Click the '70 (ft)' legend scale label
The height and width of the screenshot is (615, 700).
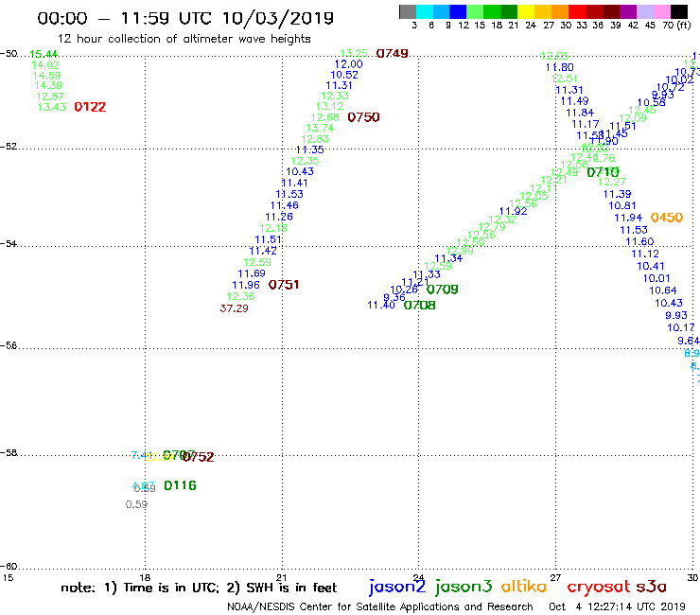(x=676, y=25)
